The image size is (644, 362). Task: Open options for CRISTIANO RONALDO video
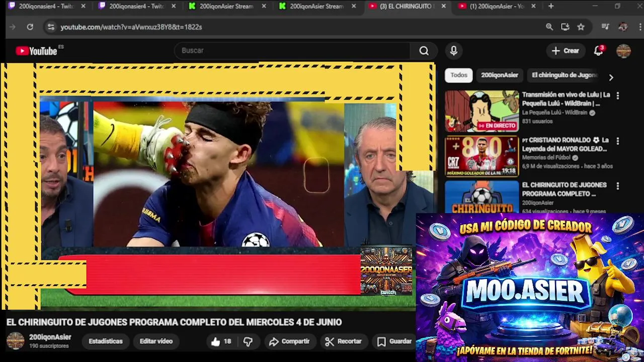click(618, 141)
